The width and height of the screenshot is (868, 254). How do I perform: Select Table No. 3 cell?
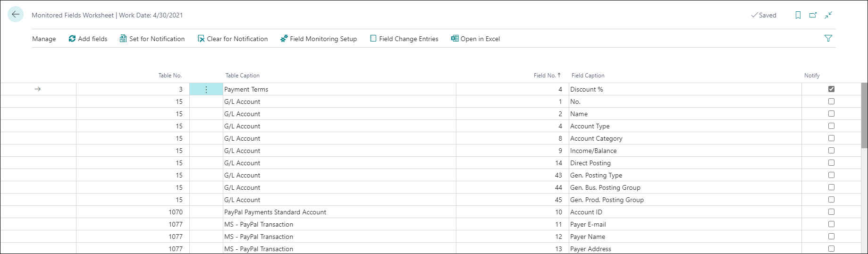click(x=133, y=89)
